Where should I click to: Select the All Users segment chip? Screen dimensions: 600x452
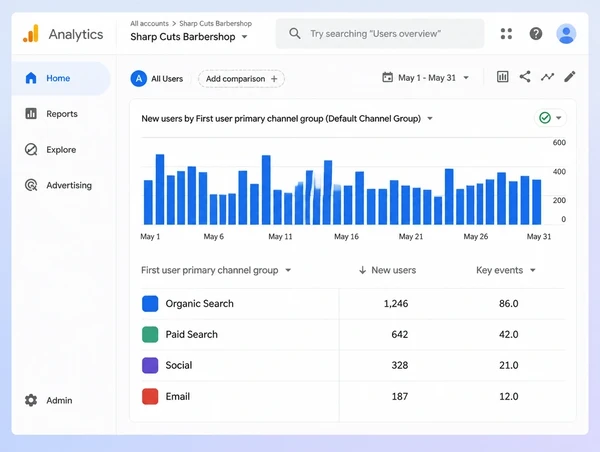(x=157, y=79)
